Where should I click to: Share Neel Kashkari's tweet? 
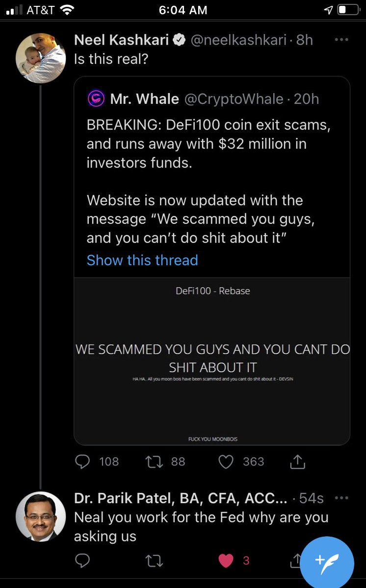coord(298,462)
